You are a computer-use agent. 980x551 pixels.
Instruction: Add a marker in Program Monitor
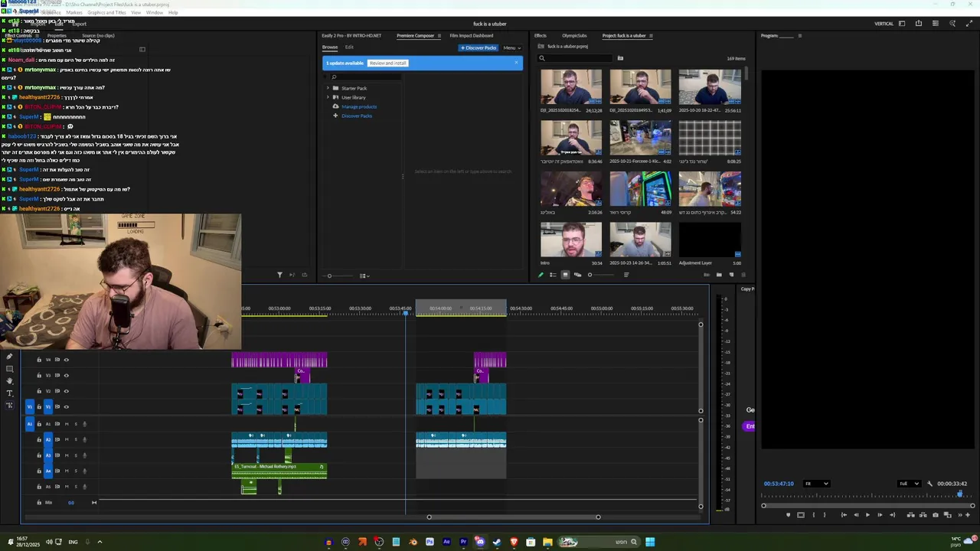[x=789, y=515]
